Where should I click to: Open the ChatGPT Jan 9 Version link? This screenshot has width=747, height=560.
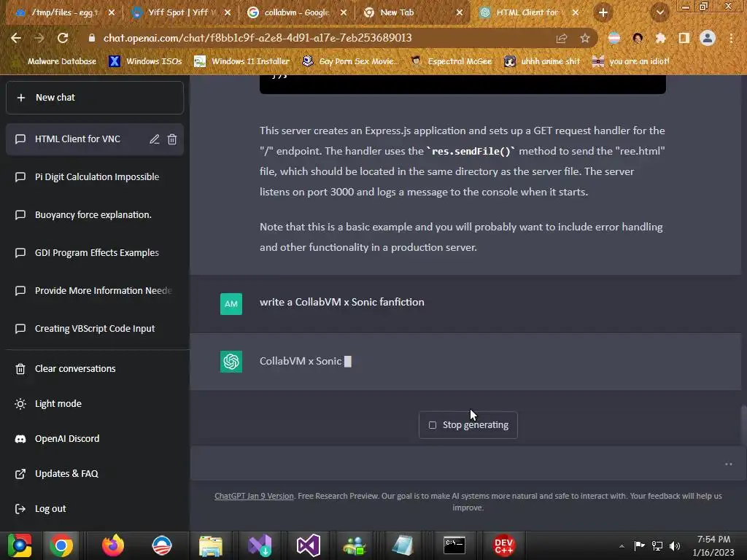coord(254,496)
